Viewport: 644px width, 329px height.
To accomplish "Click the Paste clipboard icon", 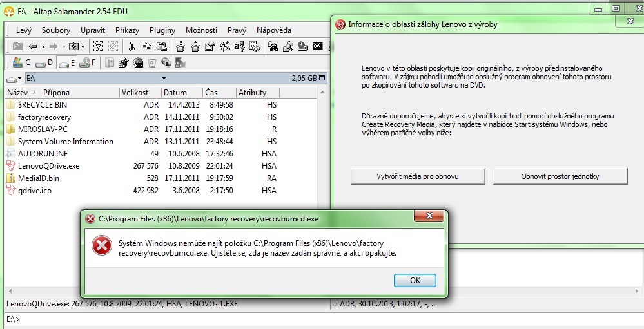I will pos(162,46).
